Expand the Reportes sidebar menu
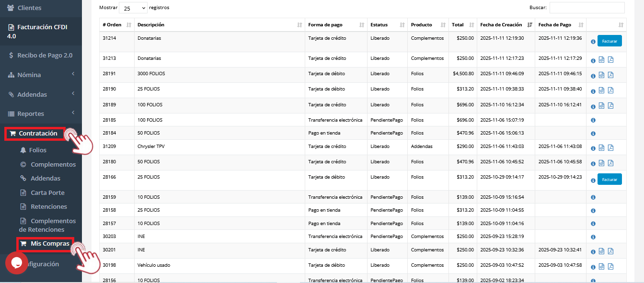This screenshot has height=283, width=644. 41,113
